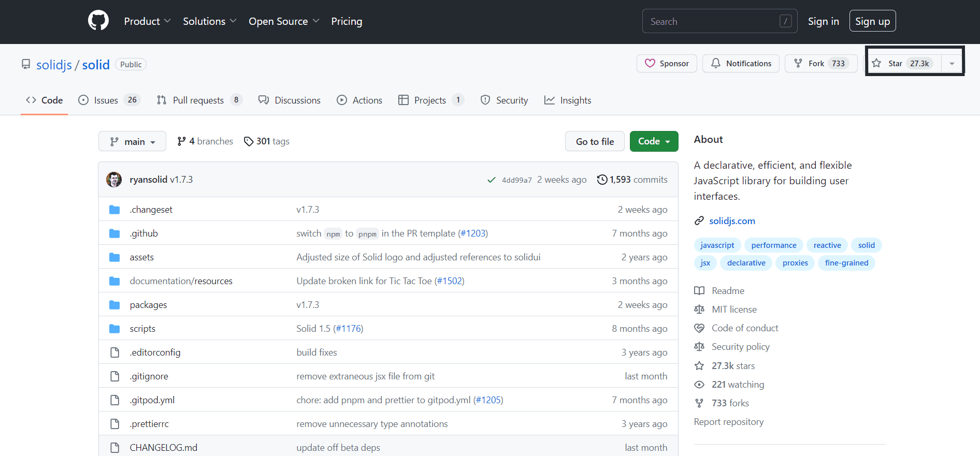Go to the Pricing page
980x456 pixels.
(x=347, y=21)
